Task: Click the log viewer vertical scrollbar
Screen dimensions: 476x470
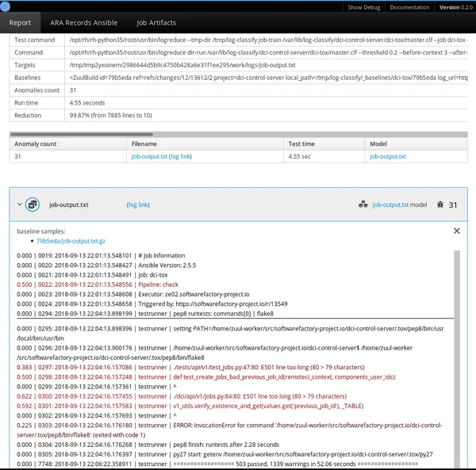Action: pos(455,357)
